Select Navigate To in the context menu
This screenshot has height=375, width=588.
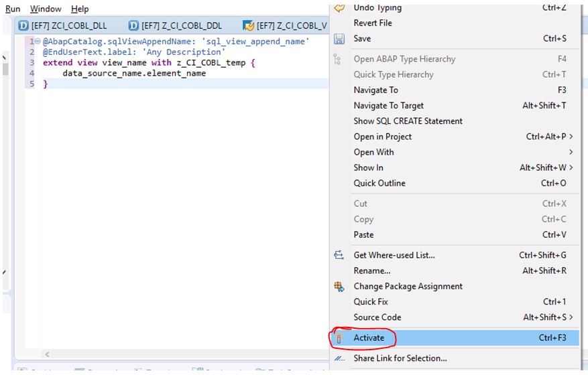tap(455, 90)
